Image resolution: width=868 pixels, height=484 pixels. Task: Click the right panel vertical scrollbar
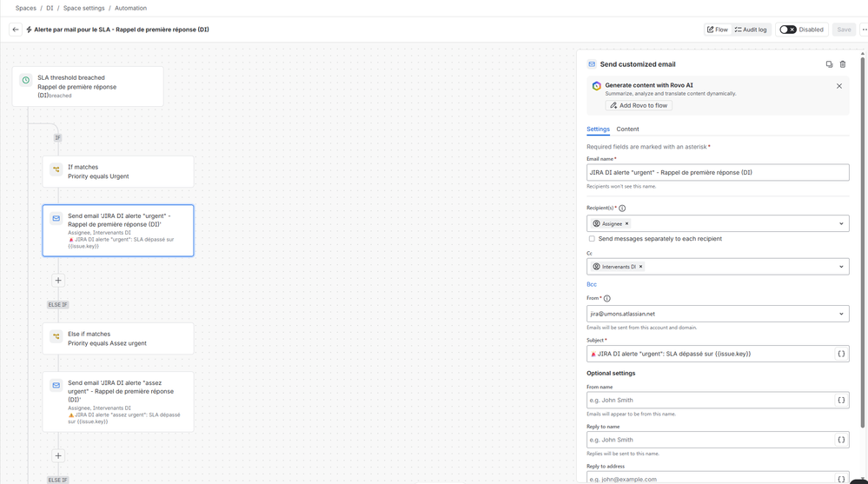coord(862,241)
